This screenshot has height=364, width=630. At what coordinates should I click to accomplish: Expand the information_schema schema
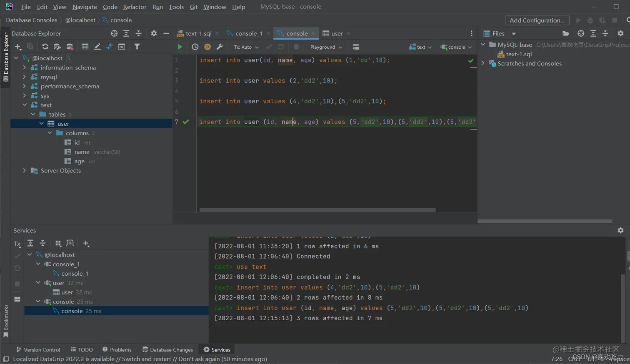tap(25, 67)
